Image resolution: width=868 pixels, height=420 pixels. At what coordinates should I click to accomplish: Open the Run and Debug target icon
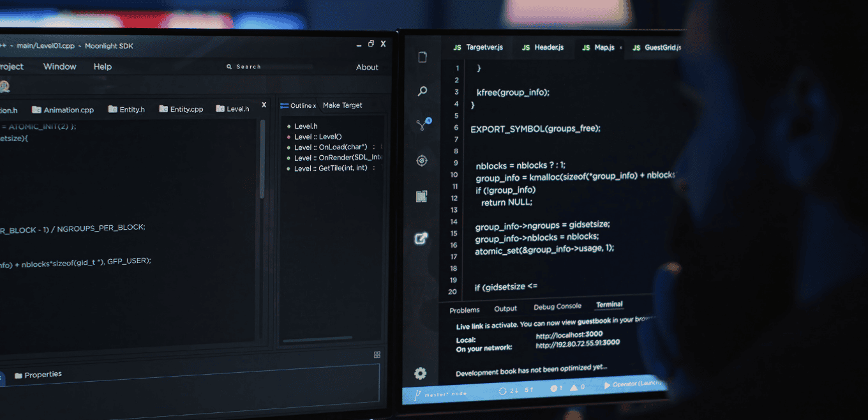pyautogui.click(x=421, y=161)
